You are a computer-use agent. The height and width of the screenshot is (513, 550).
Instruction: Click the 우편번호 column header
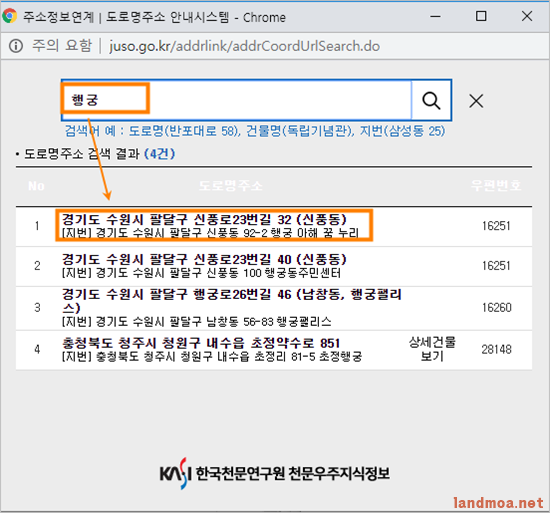point(496,185)
